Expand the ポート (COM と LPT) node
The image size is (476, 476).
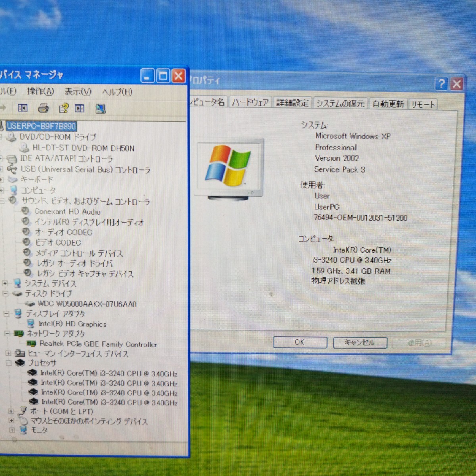click(x=11, y=411)
